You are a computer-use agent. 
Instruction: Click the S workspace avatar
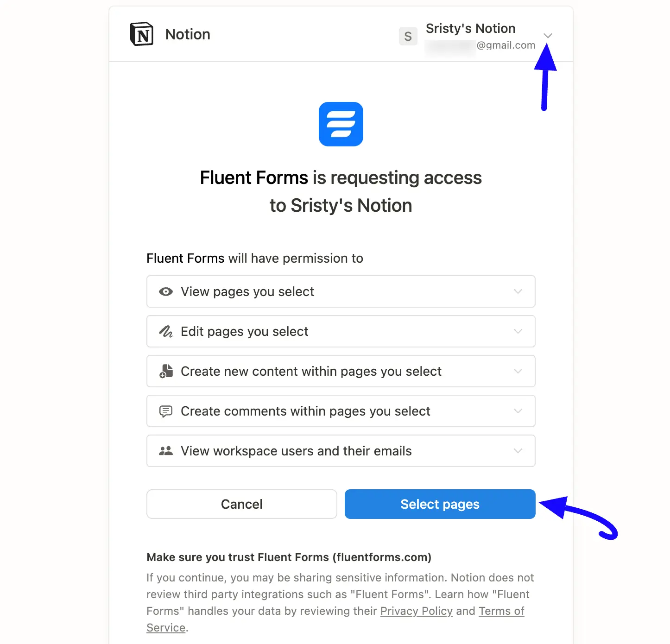point(408,36)
